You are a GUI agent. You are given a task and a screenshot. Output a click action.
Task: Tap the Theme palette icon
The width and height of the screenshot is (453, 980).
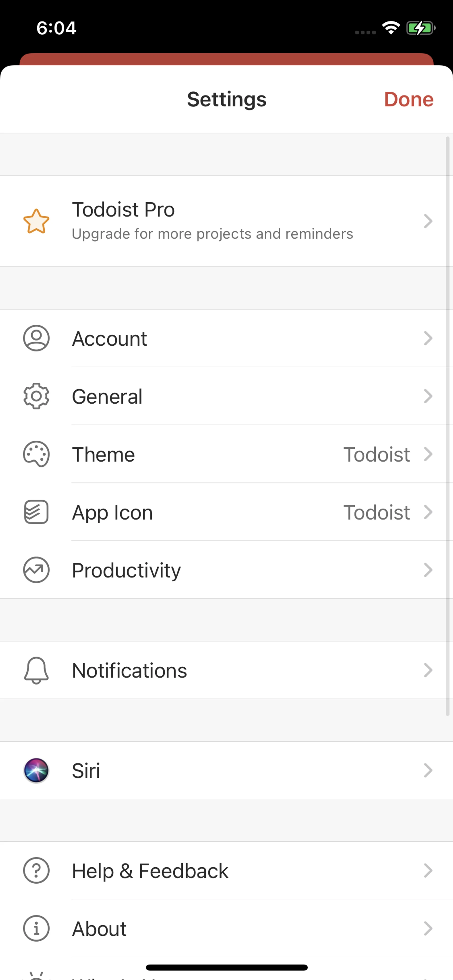pyautogui.click(x=36, y=454)
